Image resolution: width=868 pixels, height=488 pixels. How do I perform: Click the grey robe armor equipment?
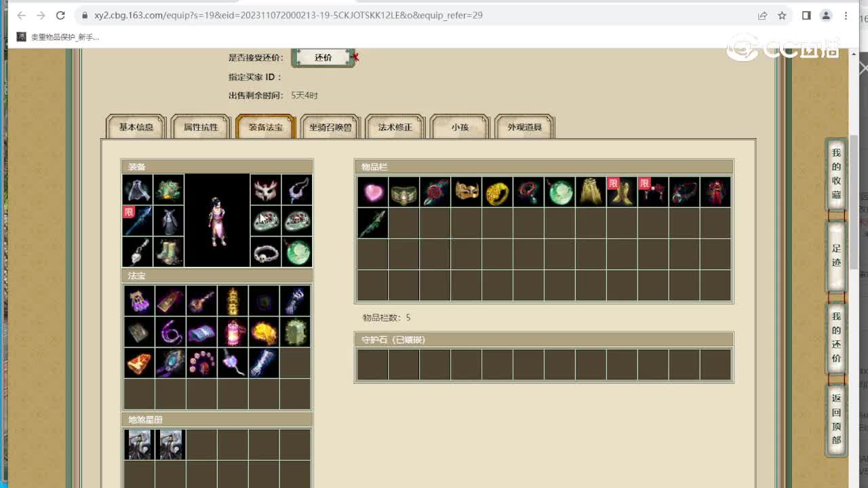pyautogui.click(x=168, y=221)
